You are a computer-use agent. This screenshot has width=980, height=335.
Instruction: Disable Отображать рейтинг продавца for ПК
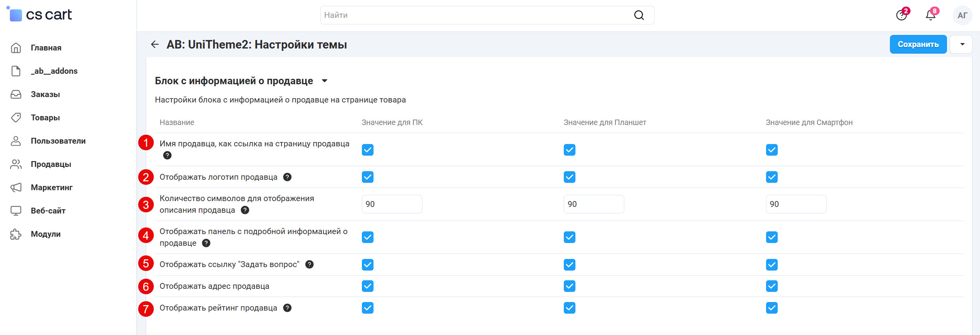point(368,308)
